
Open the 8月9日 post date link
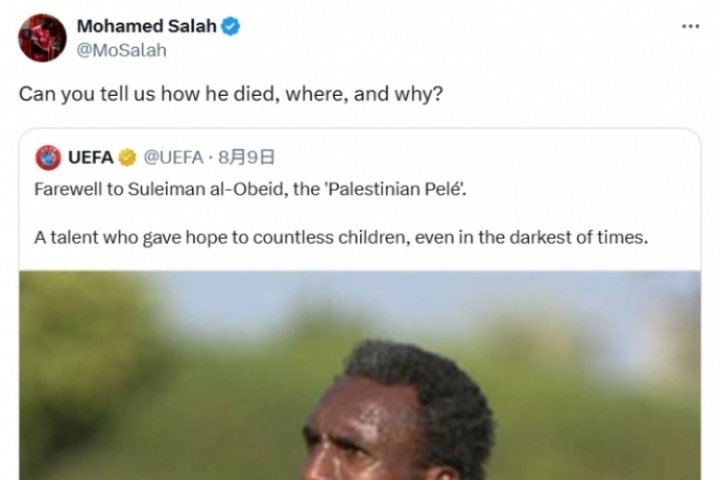247,157
